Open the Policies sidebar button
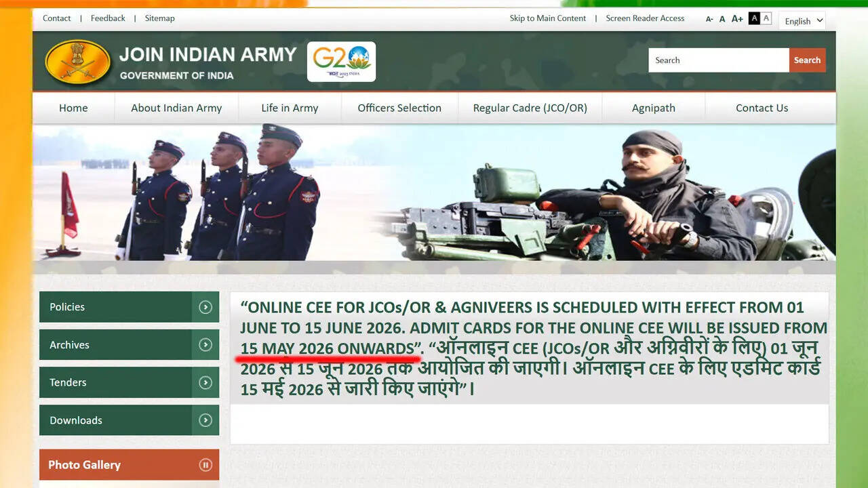This screenshot has height=488, width=868. tap(129, 307)
